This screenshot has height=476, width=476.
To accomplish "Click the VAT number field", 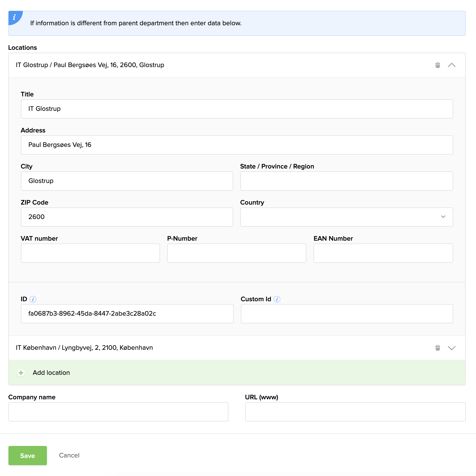I will [90, 253].
